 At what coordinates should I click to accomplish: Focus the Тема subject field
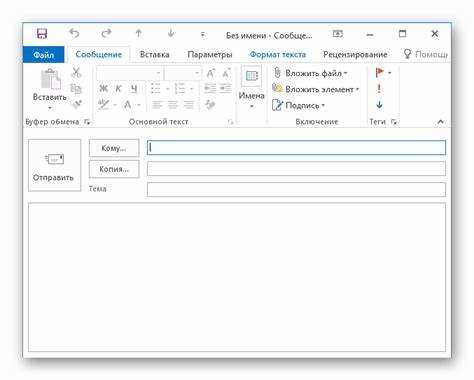click(x=296, y=189)
